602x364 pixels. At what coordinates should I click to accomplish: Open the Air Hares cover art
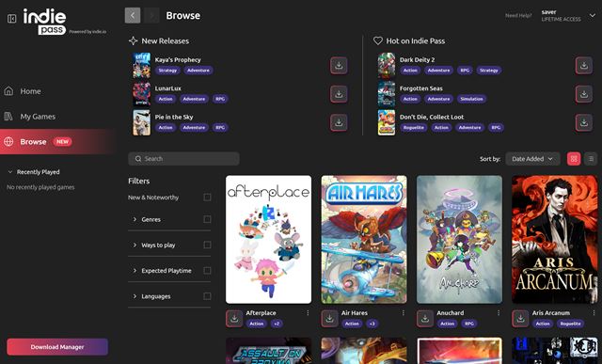coord(364,239)
